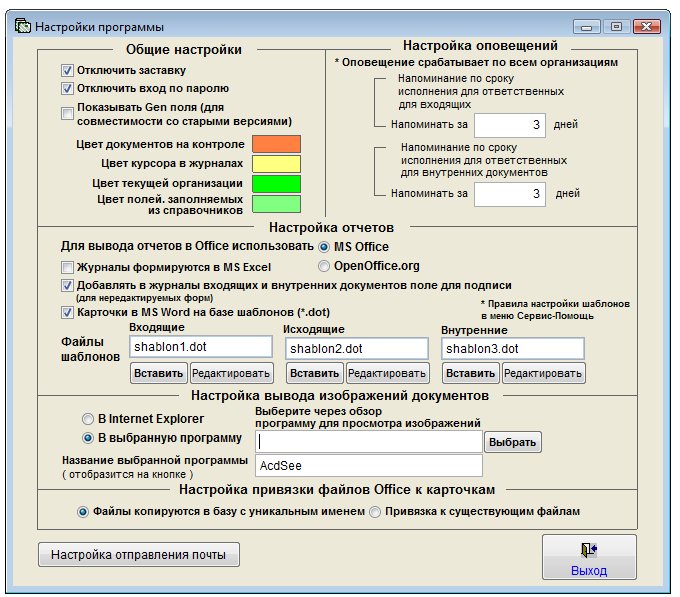Minimize the Настройки программы window
Image resolution: width=680 pixels, height=597 pixels.
[586, 27]
